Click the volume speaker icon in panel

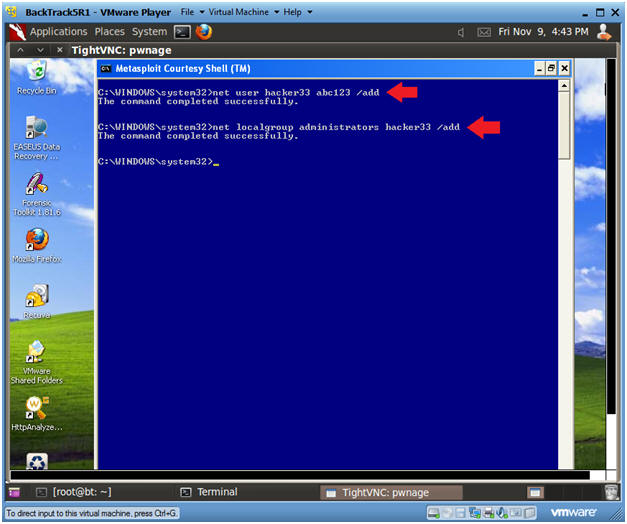[x=461, y=32]
